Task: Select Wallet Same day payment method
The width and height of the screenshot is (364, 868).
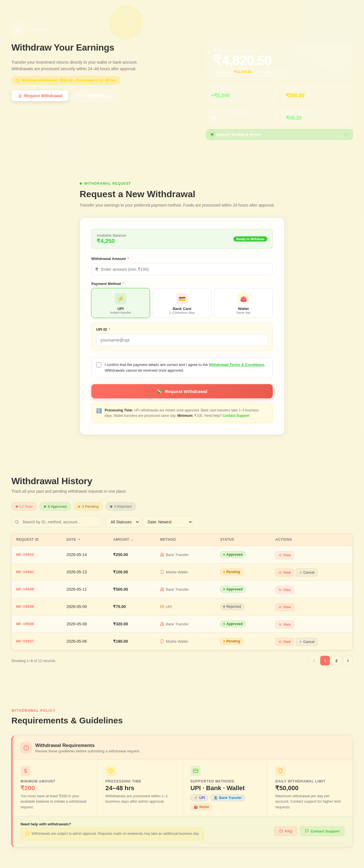Action: 243,303
